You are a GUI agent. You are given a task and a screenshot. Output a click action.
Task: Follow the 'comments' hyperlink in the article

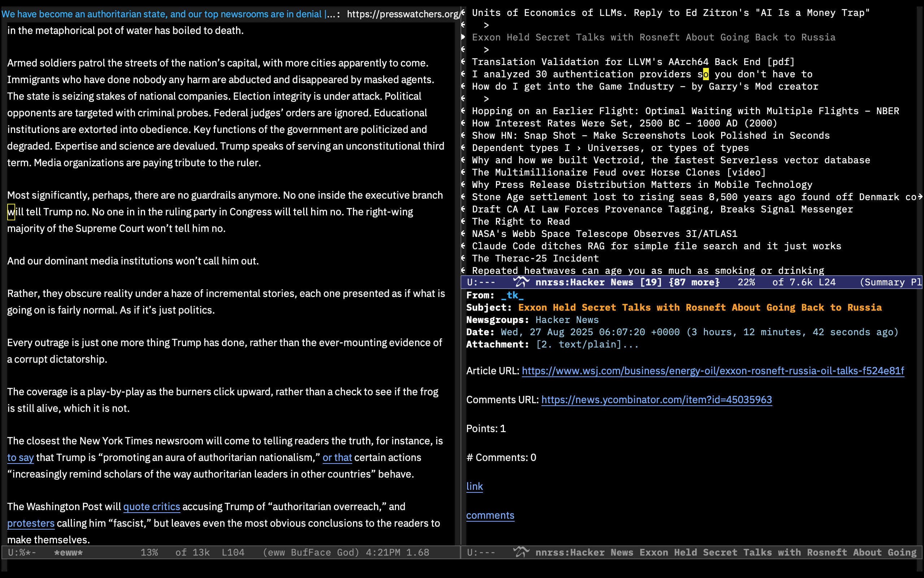490,515
